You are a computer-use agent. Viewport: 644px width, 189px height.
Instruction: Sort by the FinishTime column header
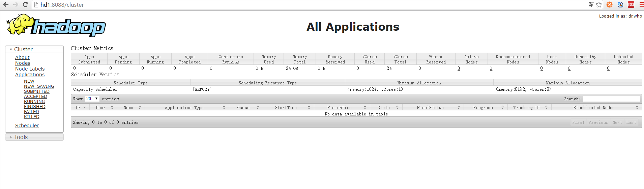point(342,107)
